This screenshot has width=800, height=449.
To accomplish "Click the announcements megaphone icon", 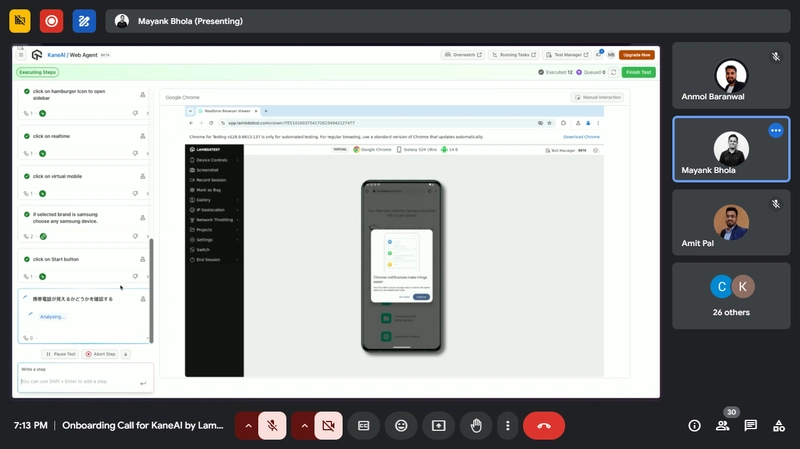I will [599, 54].
